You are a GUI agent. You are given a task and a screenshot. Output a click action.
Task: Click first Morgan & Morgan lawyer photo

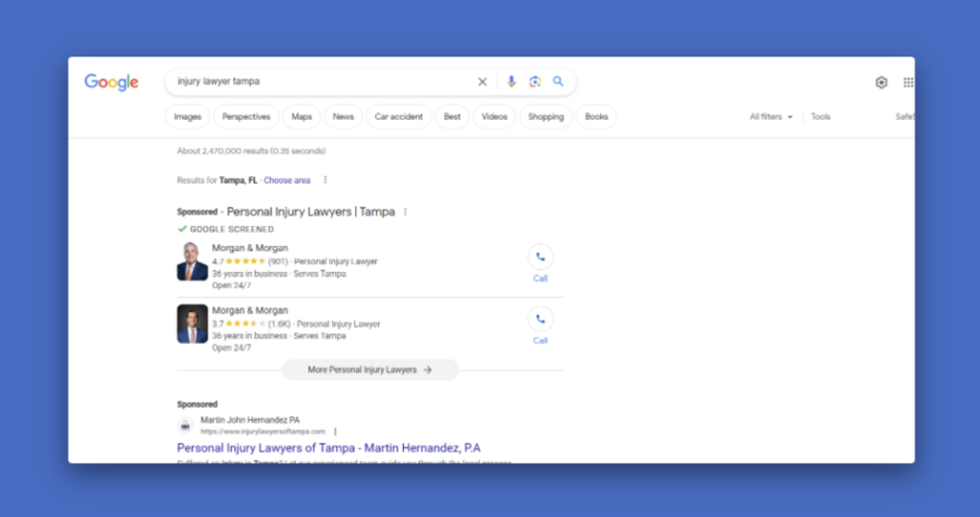click(x=192, y=261)
